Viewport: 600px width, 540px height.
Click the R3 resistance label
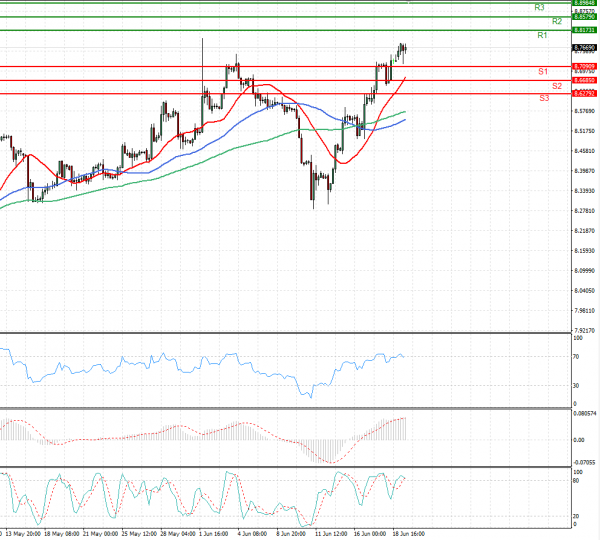click(539, 7)
